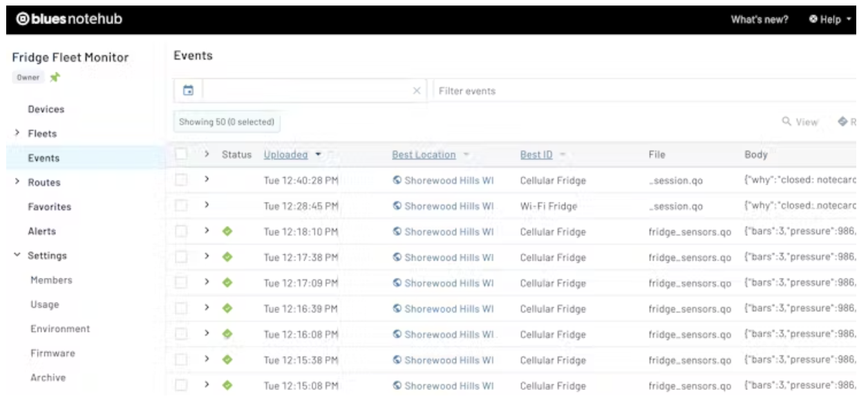Check the checkbox on the Wi-Fi Fridge session event
The height and width of the screenshot is (401, 868).
(x=180, y=204)
